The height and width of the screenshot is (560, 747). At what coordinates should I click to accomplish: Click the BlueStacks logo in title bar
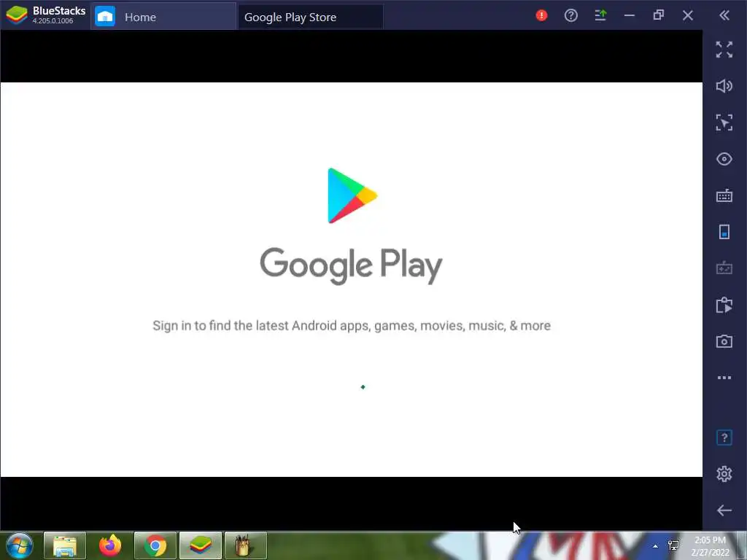(17, 15)
